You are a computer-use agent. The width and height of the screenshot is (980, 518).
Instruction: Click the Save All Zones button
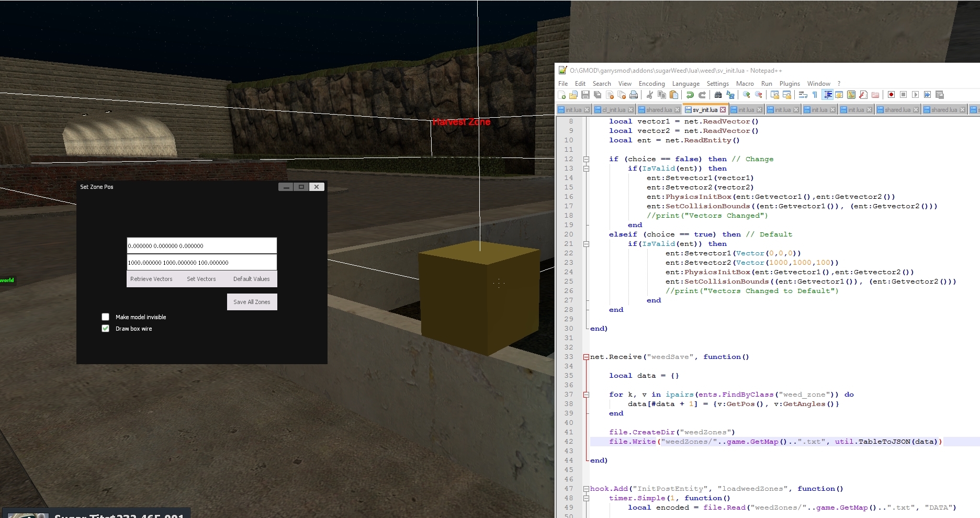pos(252,302)
